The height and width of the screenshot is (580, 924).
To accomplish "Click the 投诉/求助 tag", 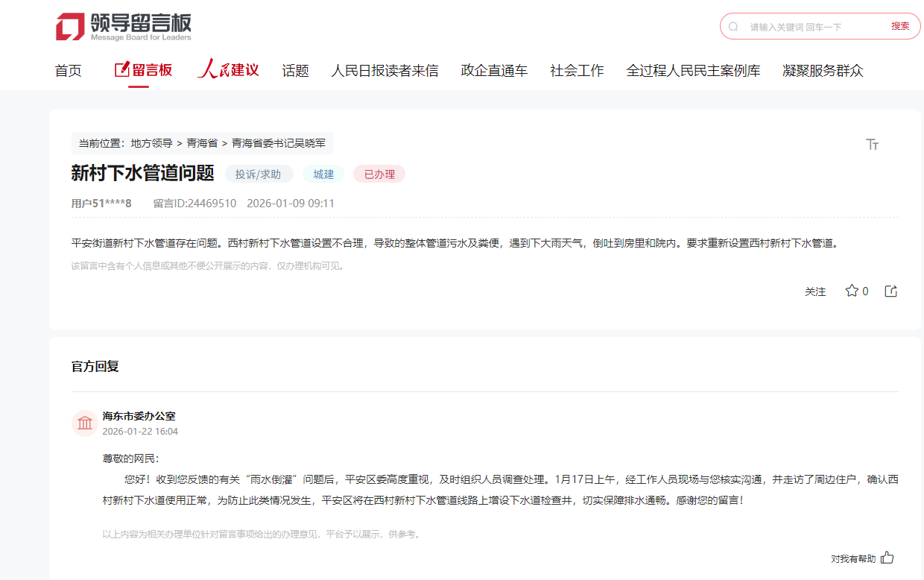I will [x=259, y=174].
